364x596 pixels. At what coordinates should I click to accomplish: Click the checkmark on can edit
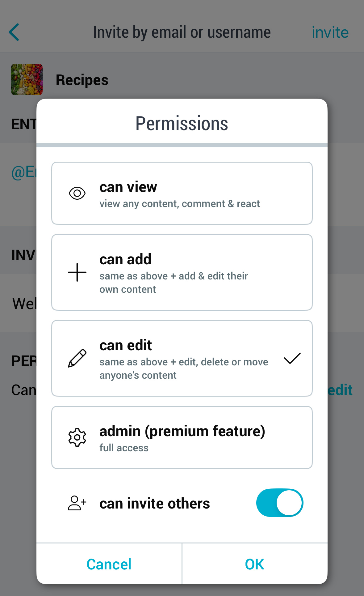coord(292,358)
